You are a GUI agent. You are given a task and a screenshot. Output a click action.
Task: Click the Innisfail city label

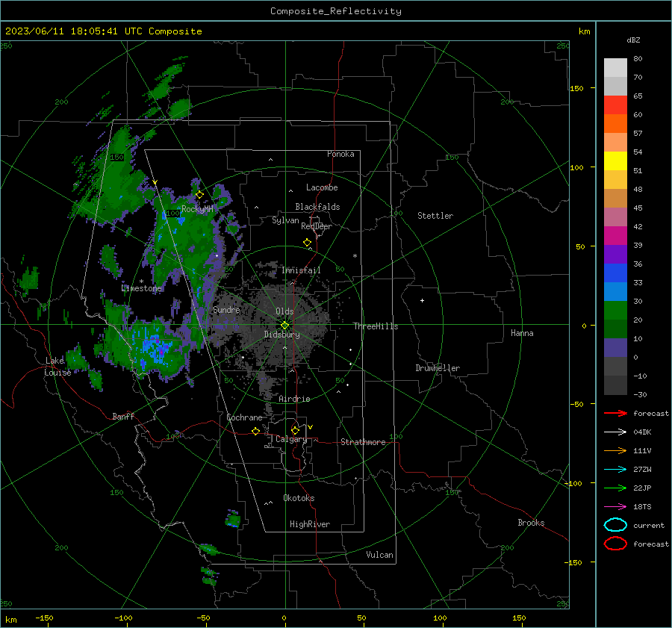pyautogui.click(x=301, y=270)
